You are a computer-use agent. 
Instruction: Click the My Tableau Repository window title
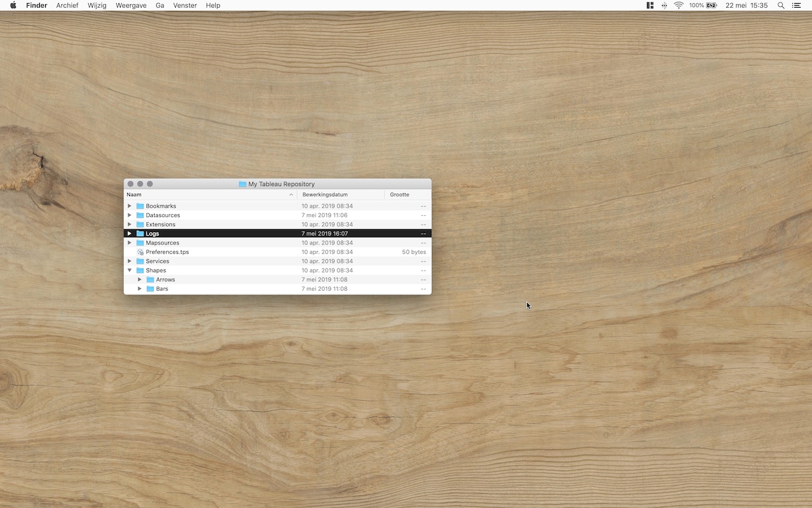click(281, 184)
